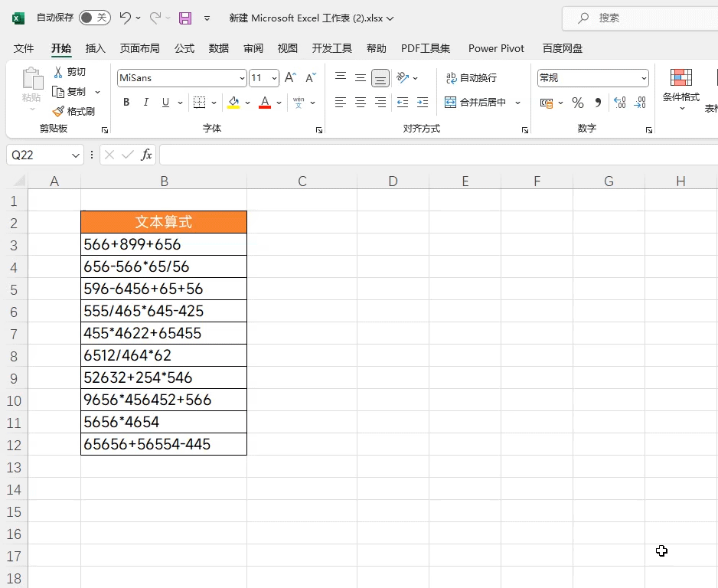Open the font size 11 dropdown
718x588 pixels.
[274, 78]
